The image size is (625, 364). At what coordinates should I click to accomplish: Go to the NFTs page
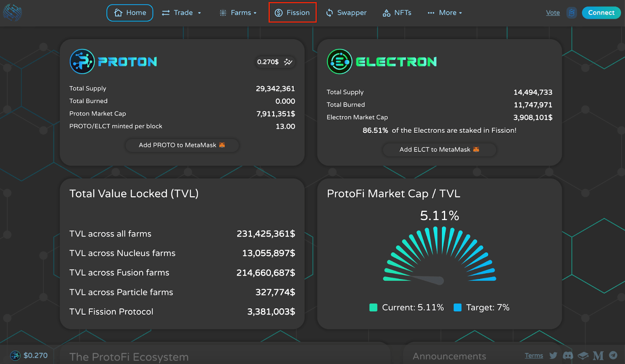coord(397,13)
